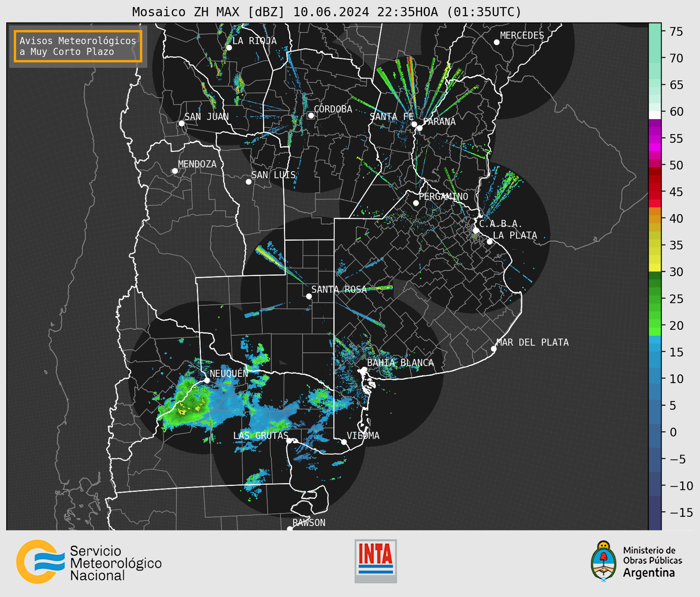Click the 20 dBZ green band on scale
The width and height of the screenshot is (700, 597).
[x=655, y=324]
